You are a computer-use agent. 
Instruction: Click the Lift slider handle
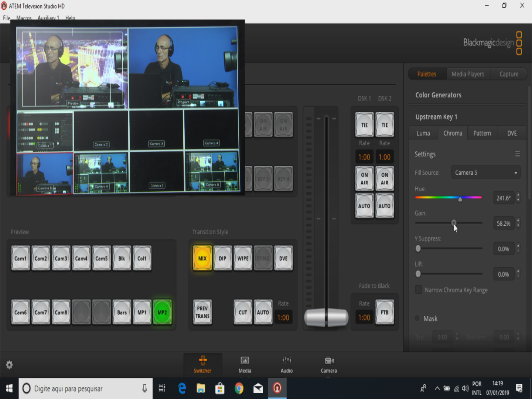(418, 274)
